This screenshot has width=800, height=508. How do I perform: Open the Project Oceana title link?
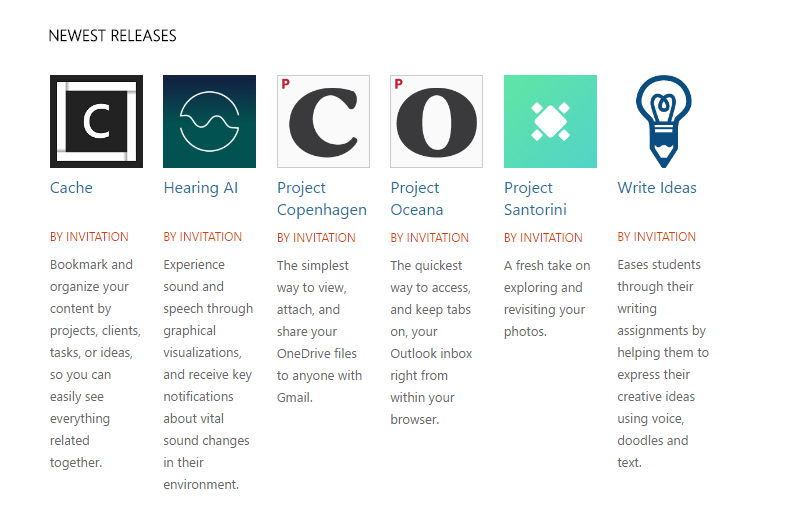pyautogui.click(x=417, y=199)
